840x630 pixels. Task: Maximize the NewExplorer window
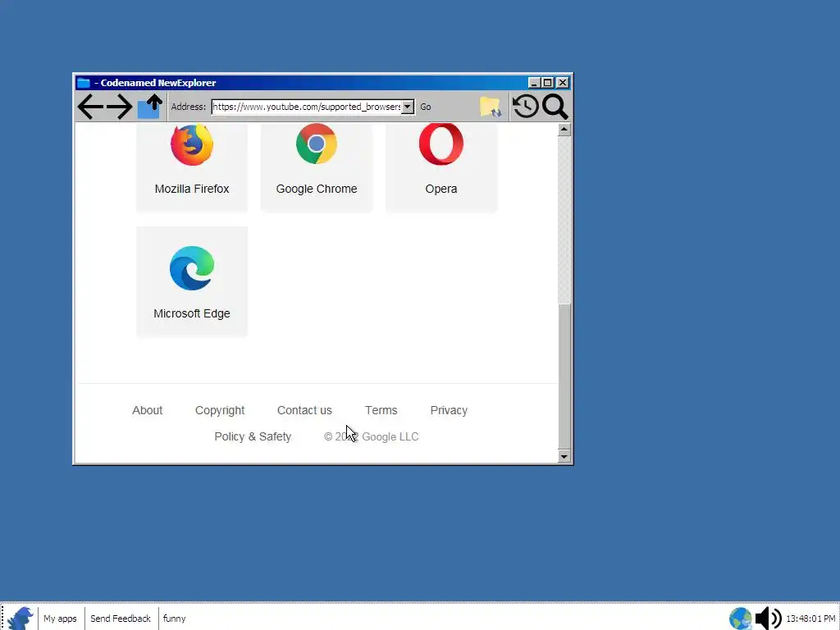click(x=547, y=83)
